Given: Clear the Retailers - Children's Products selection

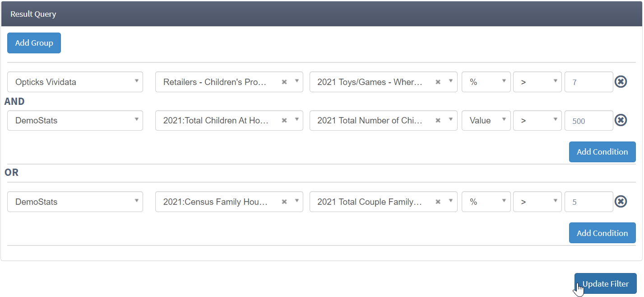Looking at the screenshot, I should 284,82.
